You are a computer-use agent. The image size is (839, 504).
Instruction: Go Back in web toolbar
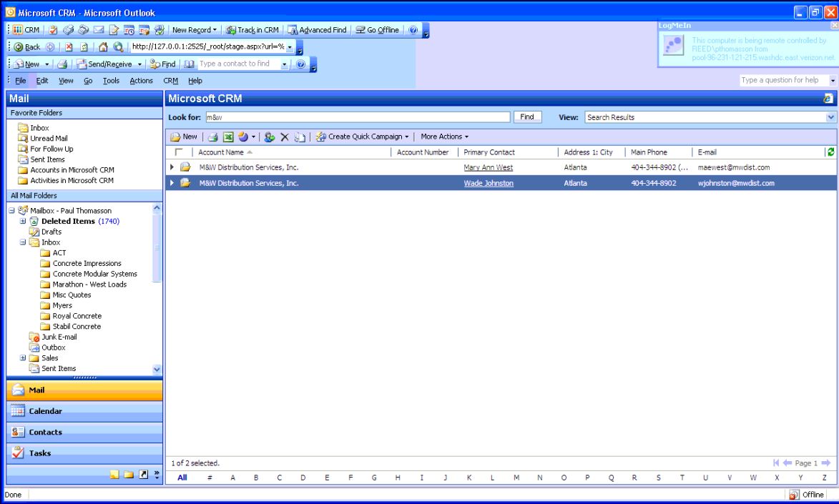point(27,47)
